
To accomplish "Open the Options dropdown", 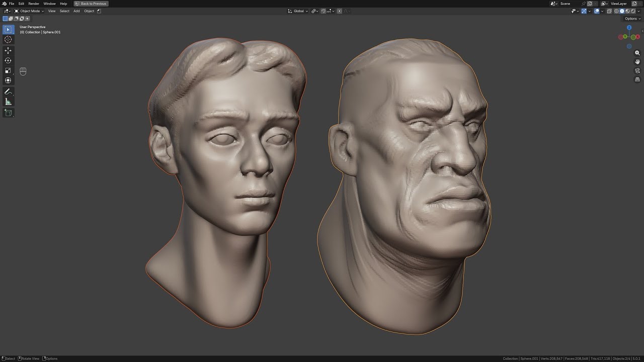I will pos(633,19).
